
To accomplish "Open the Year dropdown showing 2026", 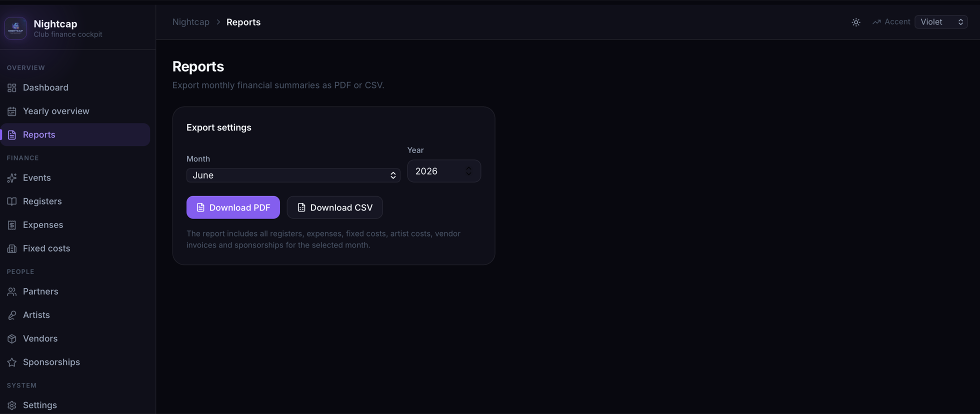I will coord(444,171).
